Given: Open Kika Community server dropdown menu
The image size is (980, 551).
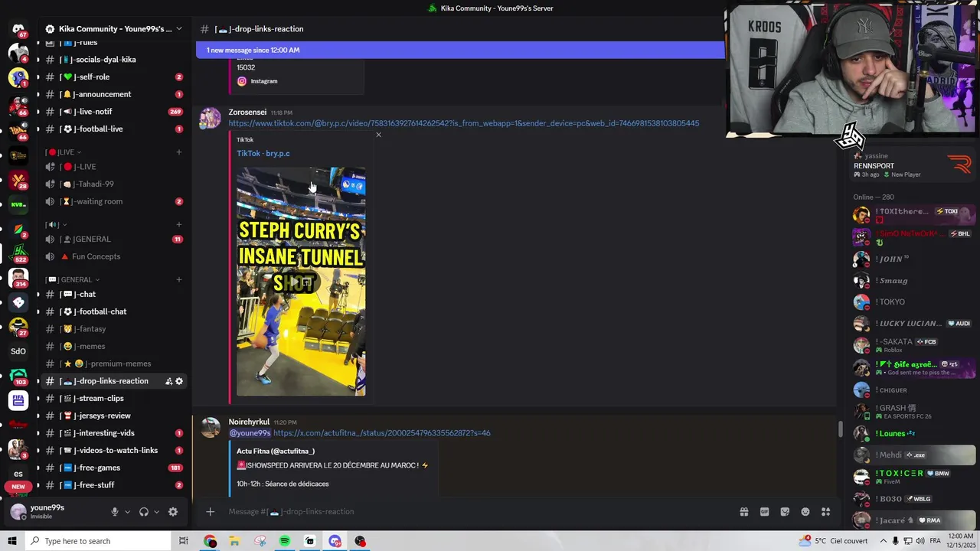Looking at the screenshot, I should pyautogui.click(x=115, y=29).
